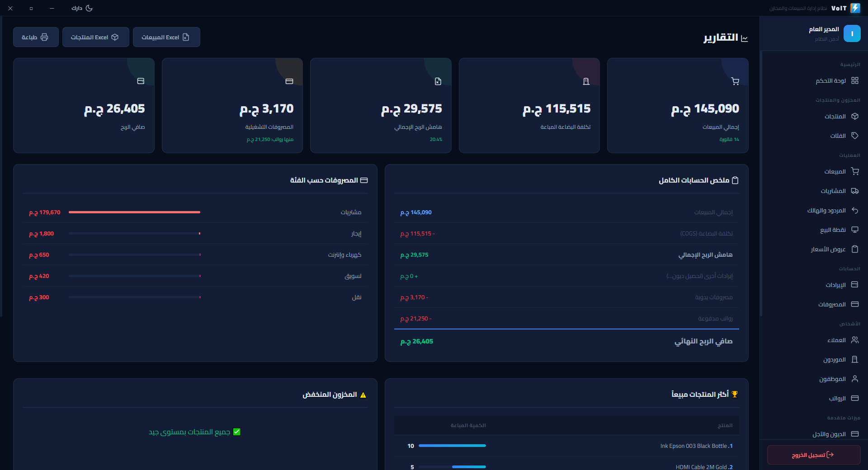Open the returns arrow icon (المردود والهالك)

854,210
